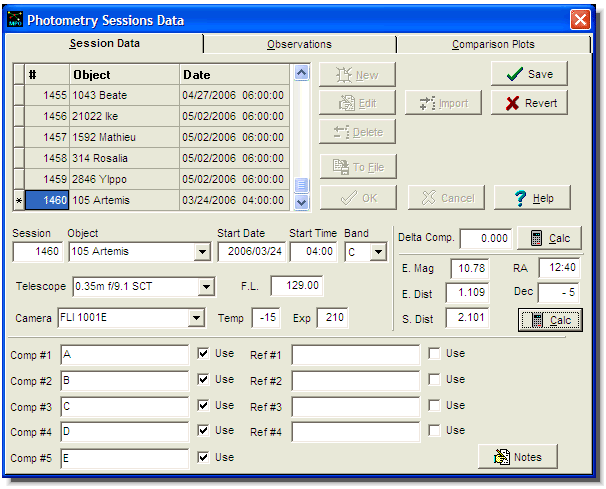Click the session list scrollbar thumb
Screen dimensions: 606x489
(x=301, y=185)
